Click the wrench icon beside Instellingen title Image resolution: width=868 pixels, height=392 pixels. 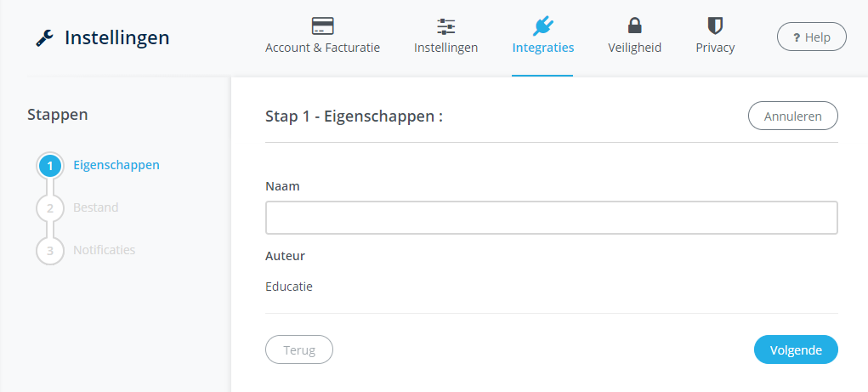[44, 38]
